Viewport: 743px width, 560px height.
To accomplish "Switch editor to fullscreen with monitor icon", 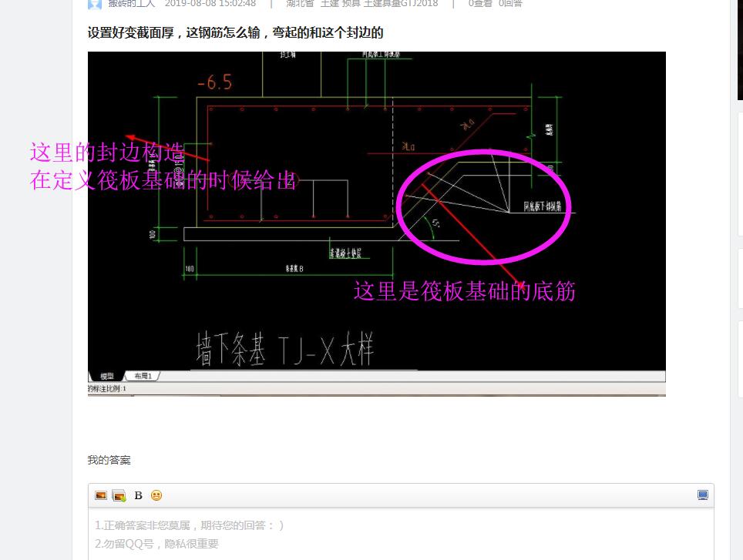I will click(703, 495).
